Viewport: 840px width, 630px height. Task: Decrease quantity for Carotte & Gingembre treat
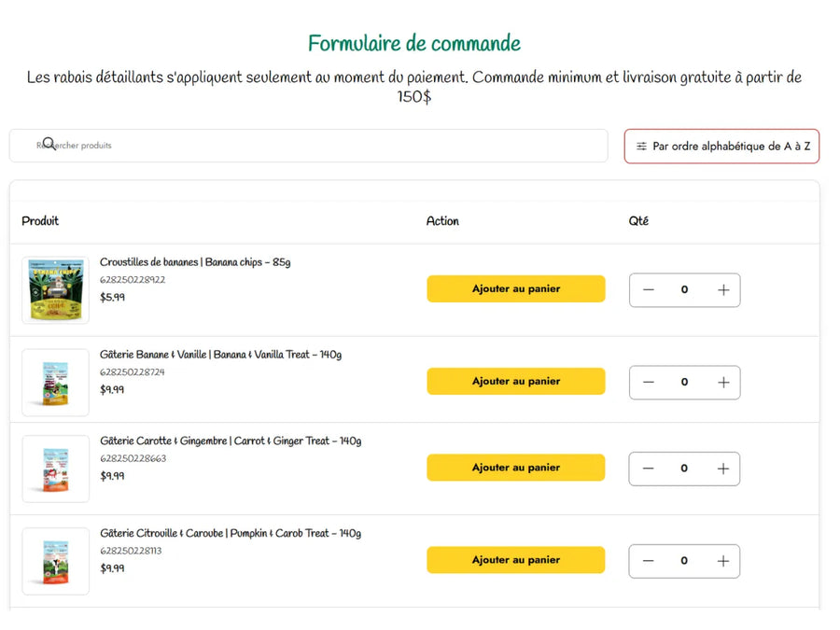649,469
